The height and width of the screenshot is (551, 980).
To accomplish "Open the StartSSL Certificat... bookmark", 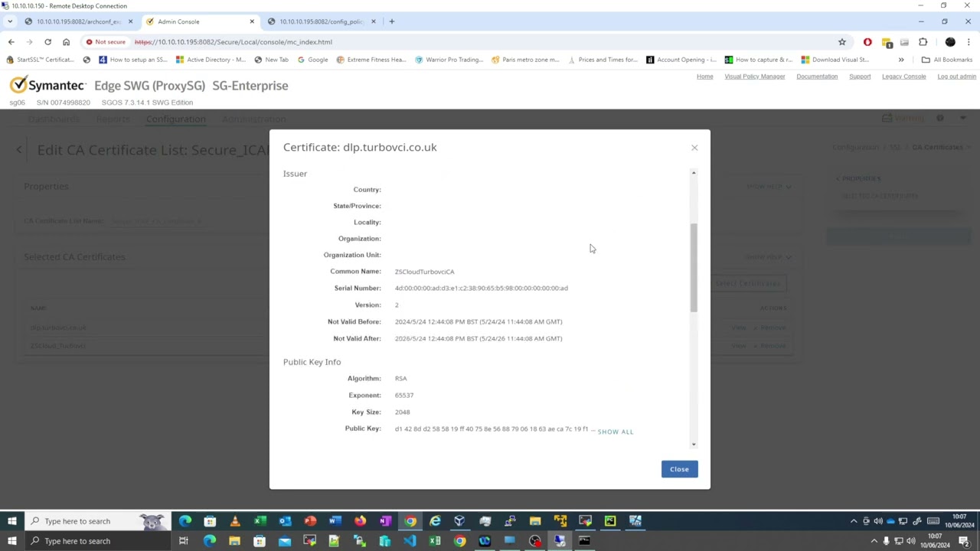I will 40,60.
